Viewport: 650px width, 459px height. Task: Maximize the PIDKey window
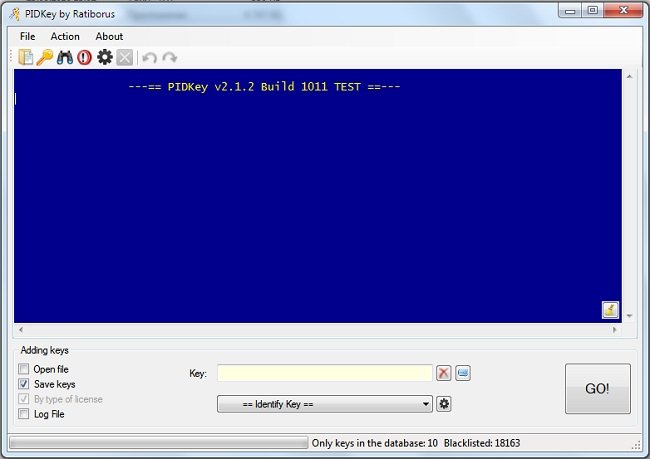coord(593,10)
